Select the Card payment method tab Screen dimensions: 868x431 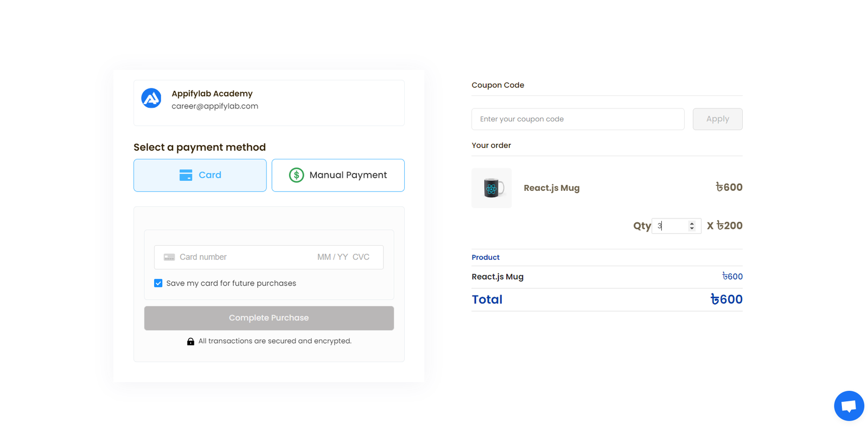[x=200, y=175]
